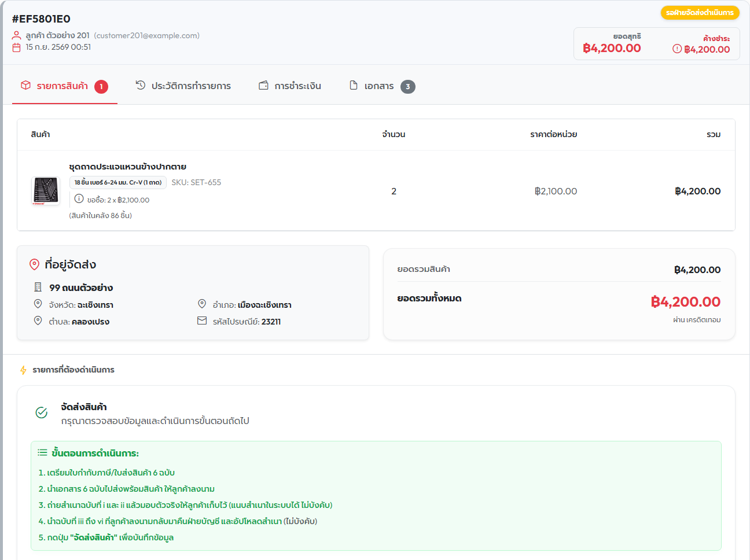This screenshot has height=560, width=750.
Task: Click the building icon beside 99 ถนนตัวอย่าง
Action: 38,288
